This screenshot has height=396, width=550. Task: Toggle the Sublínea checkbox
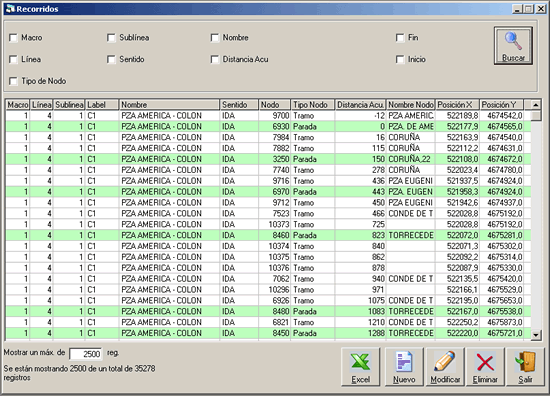(x=111, y=38)
